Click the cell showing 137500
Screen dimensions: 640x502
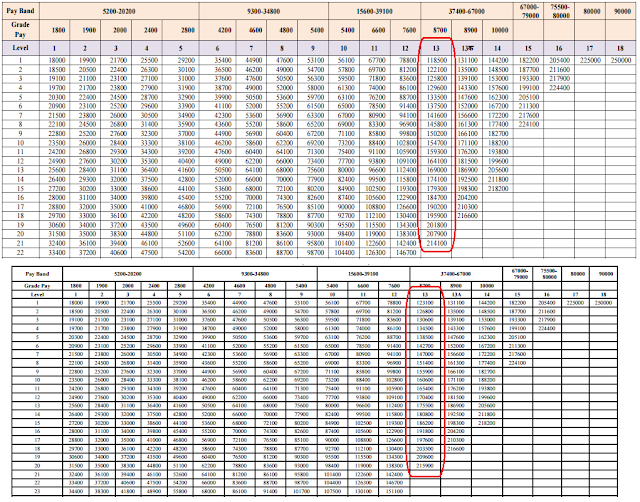(x=437, y=106)
